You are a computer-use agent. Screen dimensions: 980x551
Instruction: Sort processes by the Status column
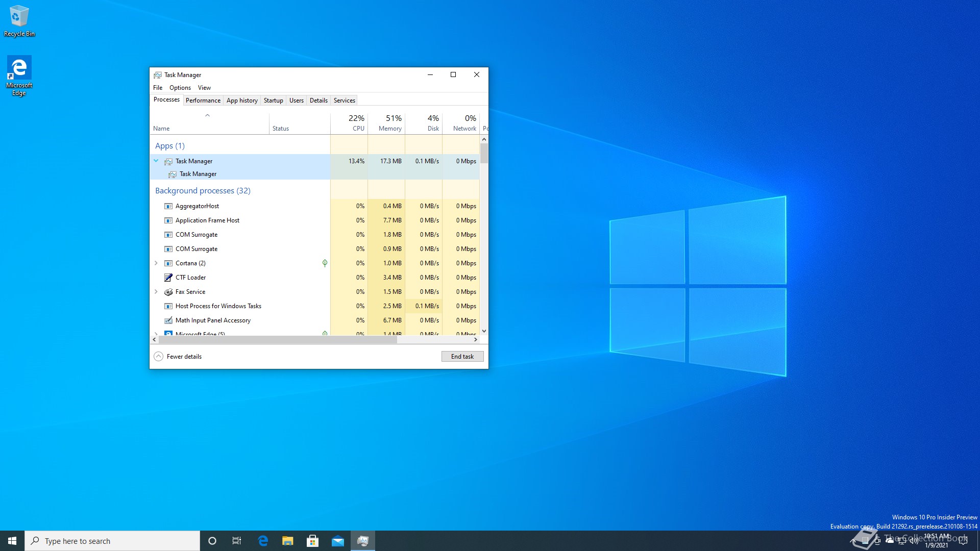pyautogui.click(x=300, y=123)
